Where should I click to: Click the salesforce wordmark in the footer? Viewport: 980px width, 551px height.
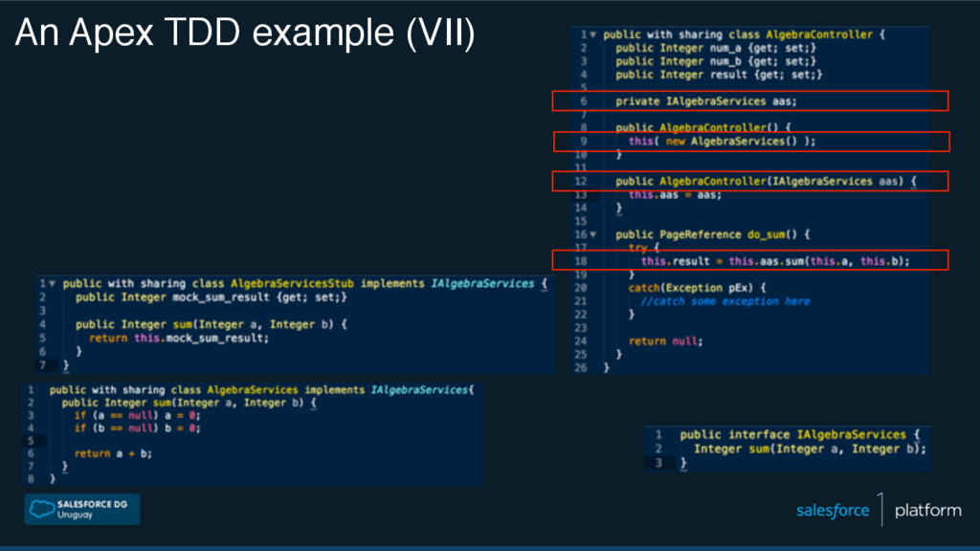click(x=833, y=511)
